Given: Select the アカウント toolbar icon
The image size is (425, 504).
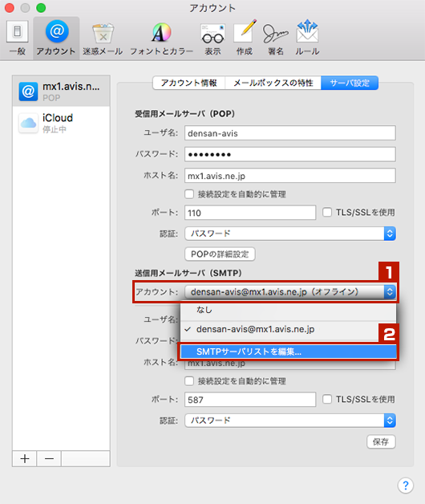Looking at the screenshot, I should click(57, 38).
